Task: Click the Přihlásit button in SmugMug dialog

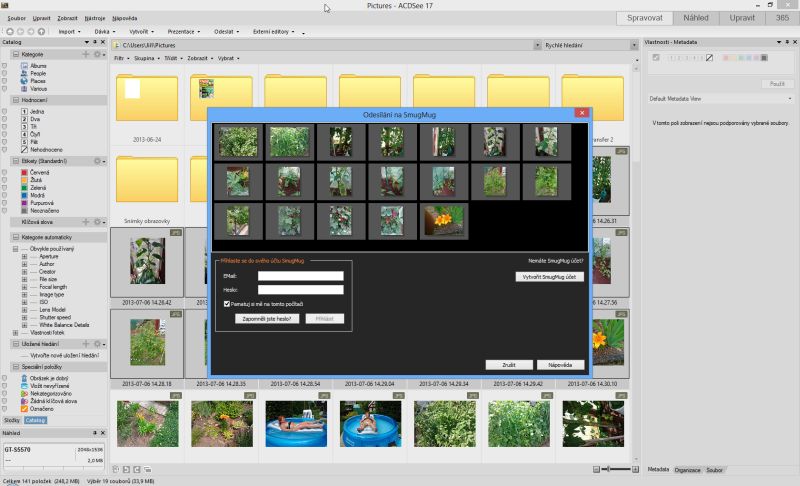Action: point(324,319)
